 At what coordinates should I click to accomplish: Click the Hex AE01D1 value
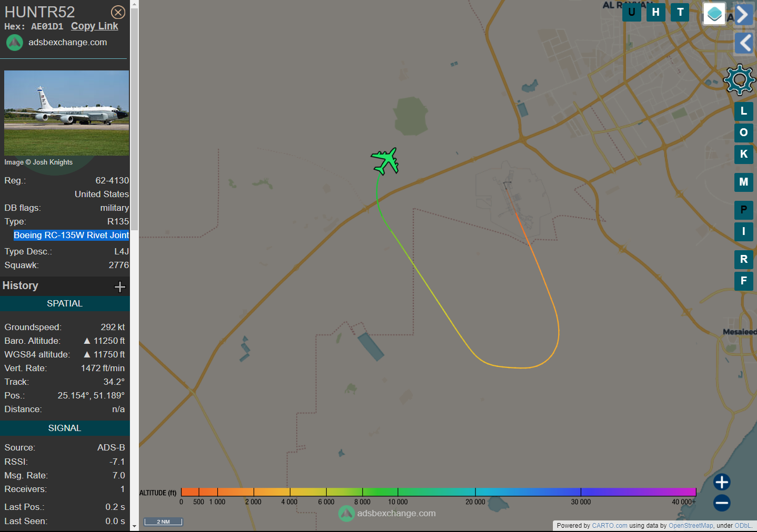[x=47, y=26]
